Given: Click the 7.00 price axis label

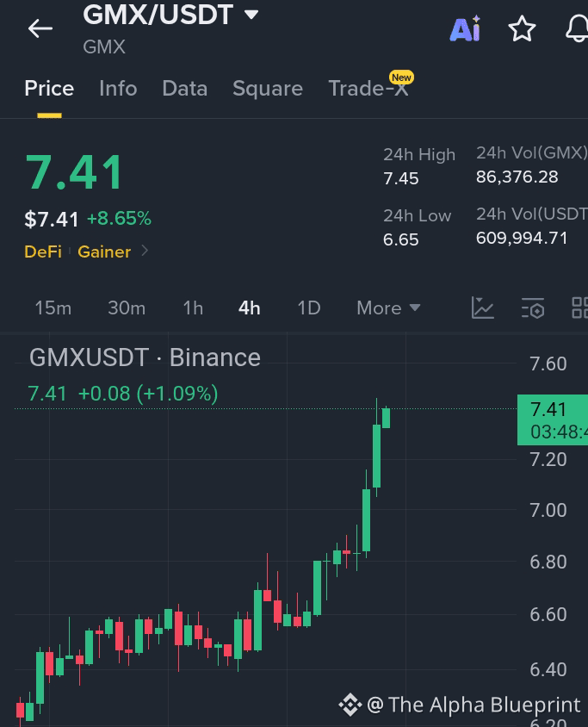Looking at the screenshot, I should [548, 511].
